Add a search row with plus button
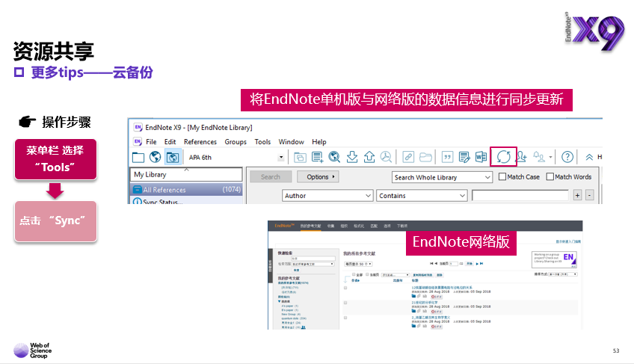Image resolution: width=634 pixels, height=364 pixels. [x=577, y=196]
